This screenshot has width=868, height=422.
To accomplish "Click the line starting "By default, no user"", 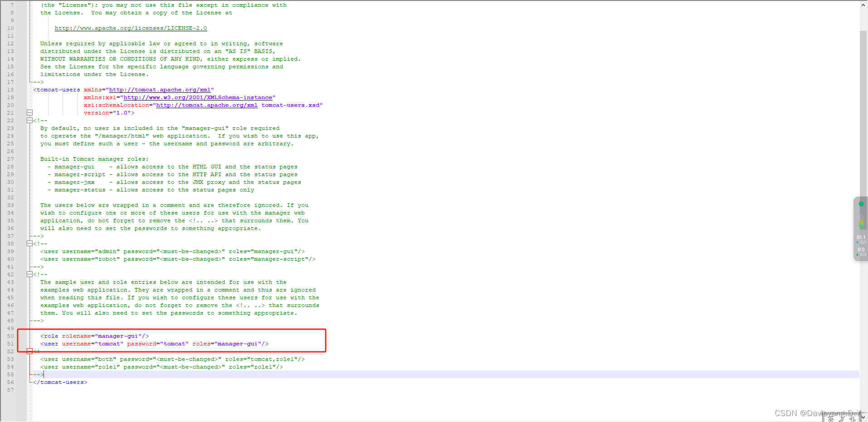I will [160, 128].
